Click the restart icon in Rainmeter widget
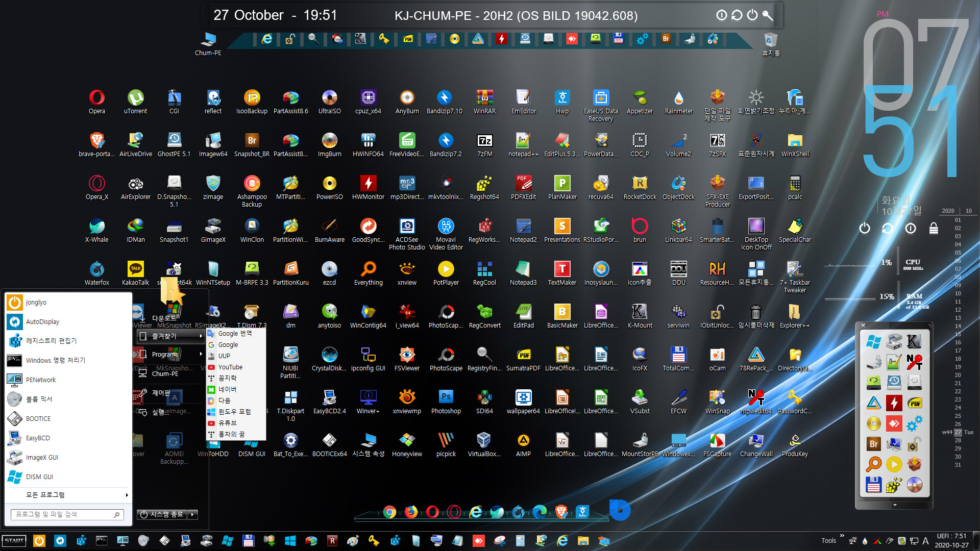Viewport: 980px width, 551px height. click(x=888, y=228)
